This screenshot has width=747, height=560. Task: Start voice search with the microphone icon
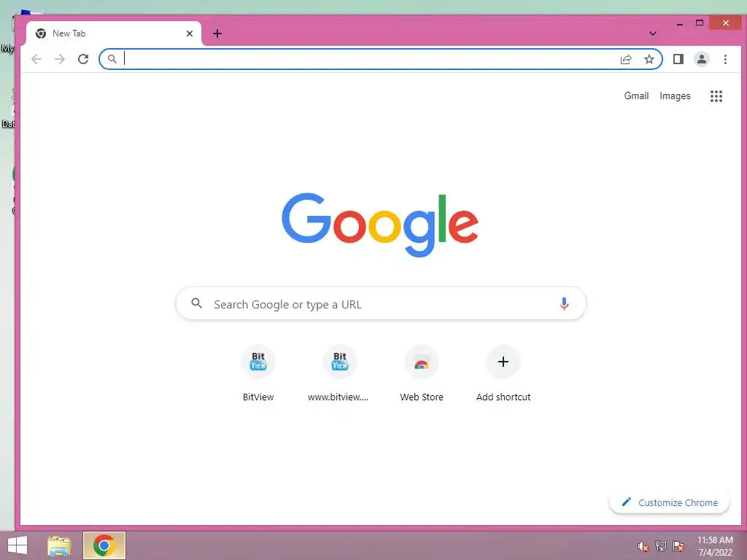[x=564, y=304]
